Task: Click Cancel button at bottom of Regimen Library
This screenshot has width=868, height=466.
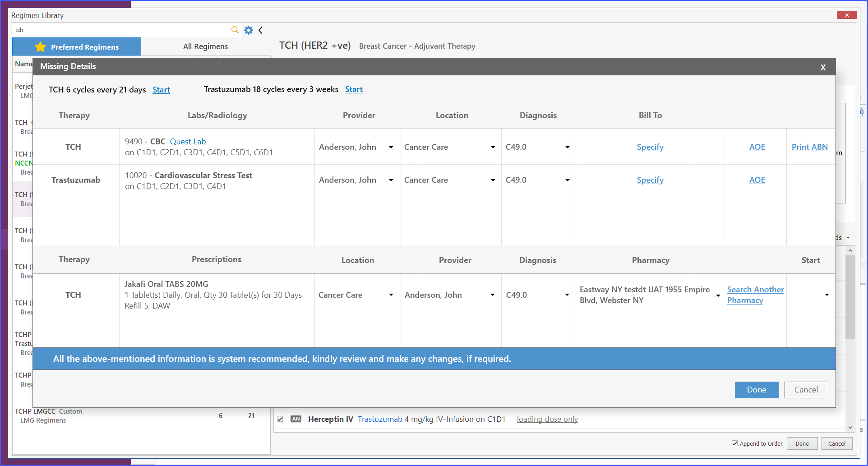Action: point(837,443)
